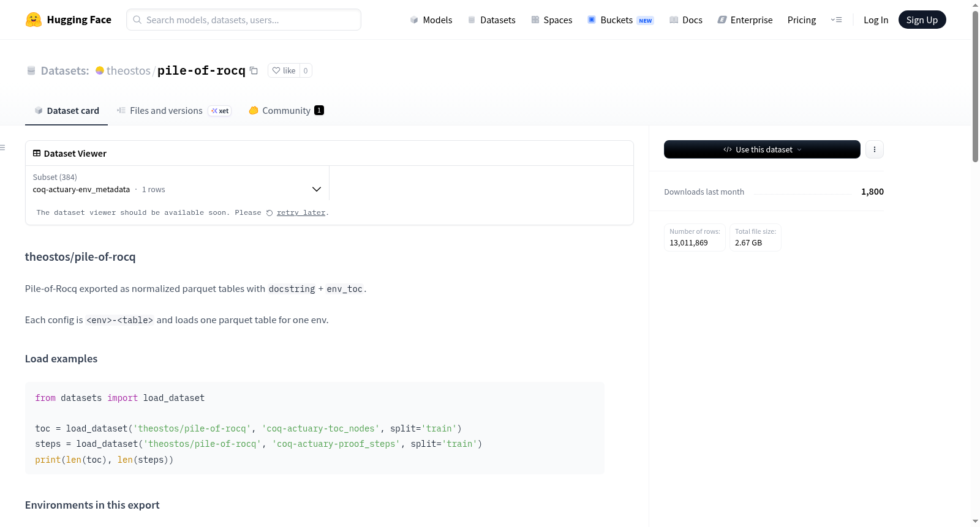Click the datasets stack icon beside 'Datasets:'

point(31,70)
